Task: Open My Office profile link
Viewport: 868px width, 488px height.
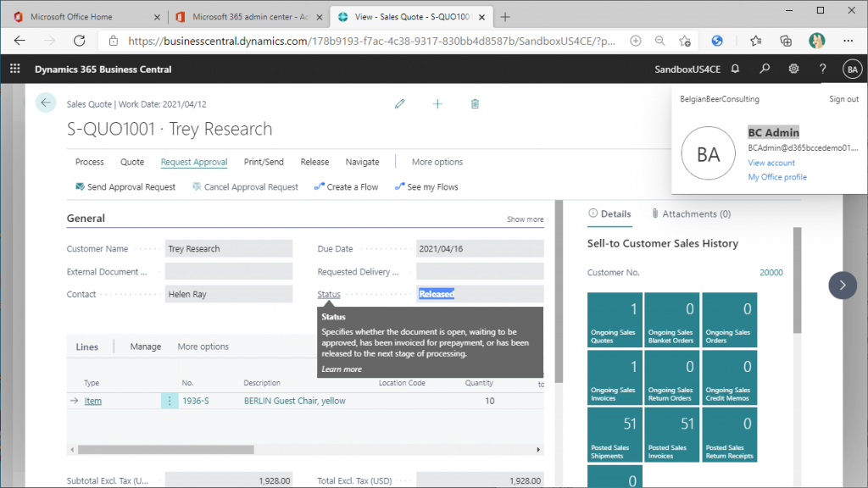Action: pyautogui.click(x=777, y=177)
